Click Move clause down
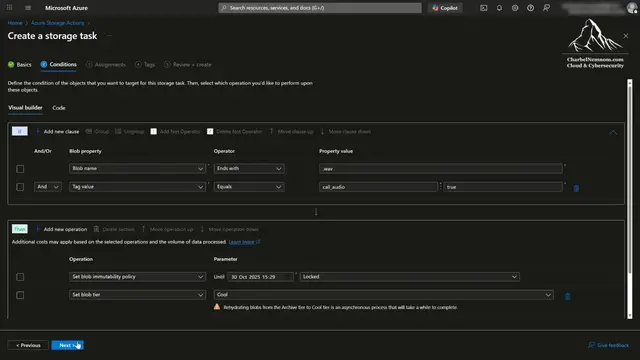 (x=345, y=131)
